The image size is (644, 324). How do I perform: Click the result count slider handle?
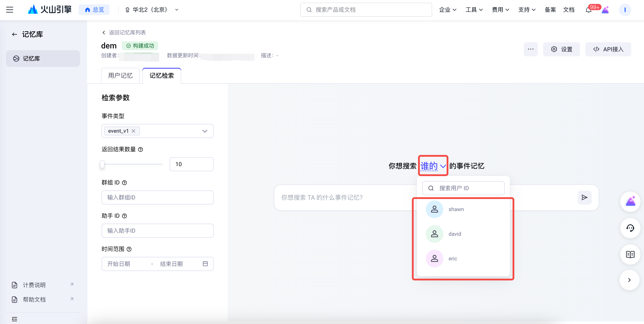tap(102, 164)
